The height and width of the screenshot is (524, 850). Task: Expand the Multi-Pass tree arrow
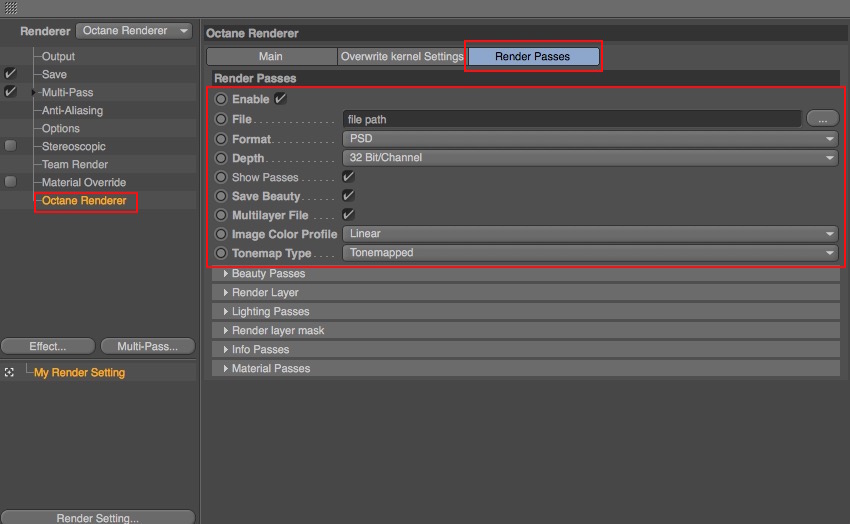pyautogui.click(x=34, y=93)
